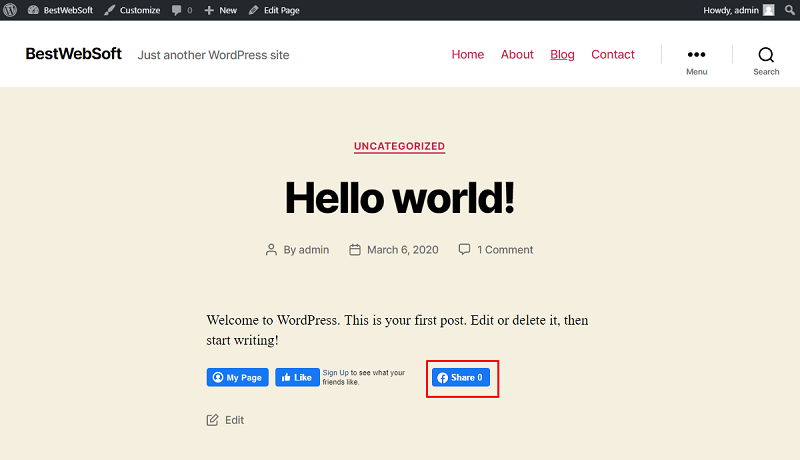Open the Uncategorized category link
This screenshot has height=460, width=800.
click(x=399, y=146)
